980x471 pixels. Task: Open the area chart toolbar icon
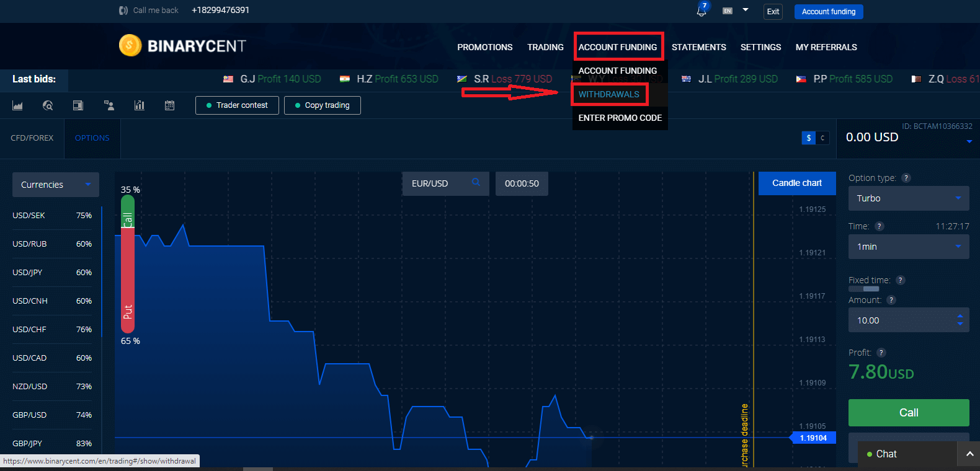[x=17, y=105]
